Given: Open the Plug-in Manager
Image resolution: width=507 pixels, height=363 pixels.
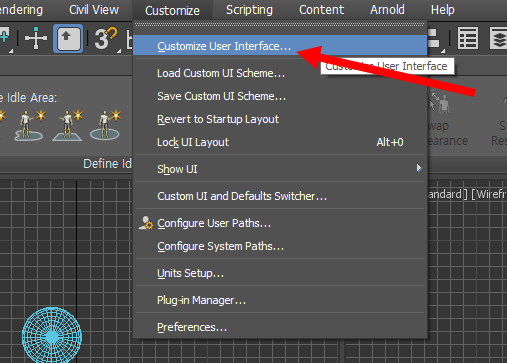Looking at the screenshot, I should click(280, 300).
